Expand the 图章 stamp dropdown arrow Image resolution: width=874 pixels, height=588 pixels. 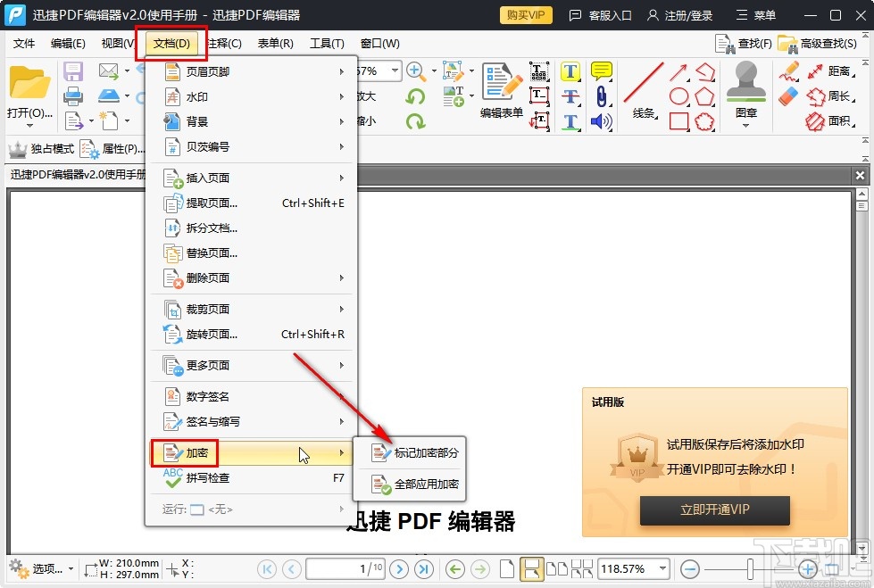click(745, 125)
